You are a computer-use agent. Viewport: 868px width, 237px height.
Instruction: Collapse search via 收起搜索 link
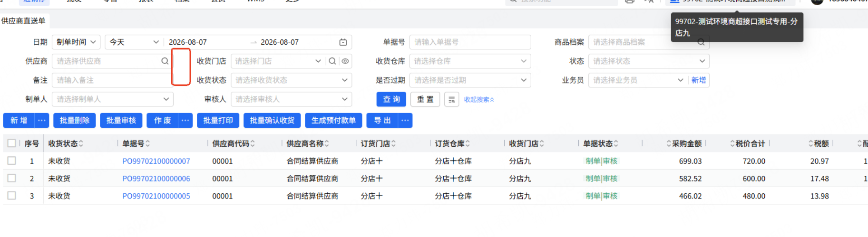pos(479,100)
